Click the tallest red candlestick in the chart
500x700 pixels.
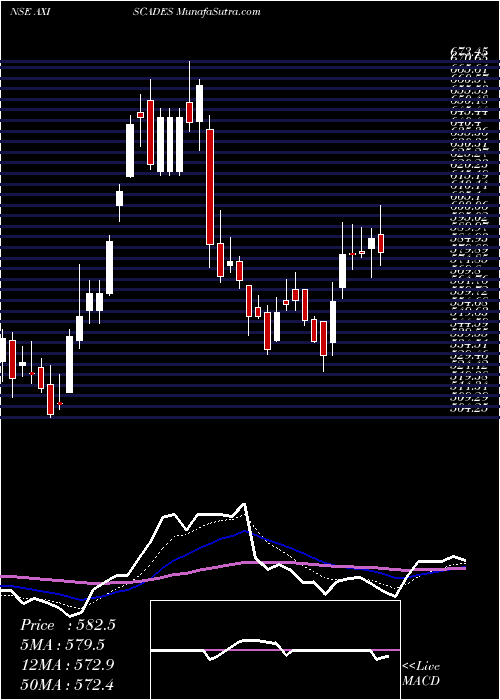point(210,187)
